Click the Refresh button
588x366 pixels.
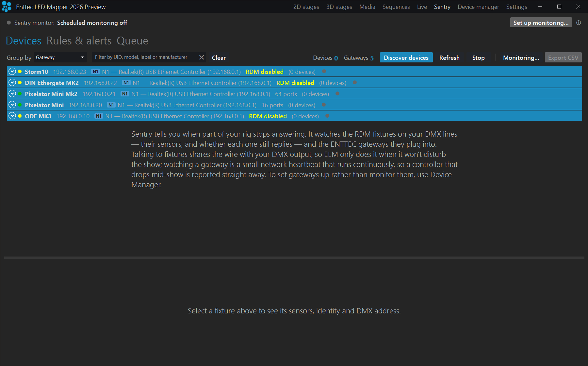click(x=449, y=58)
